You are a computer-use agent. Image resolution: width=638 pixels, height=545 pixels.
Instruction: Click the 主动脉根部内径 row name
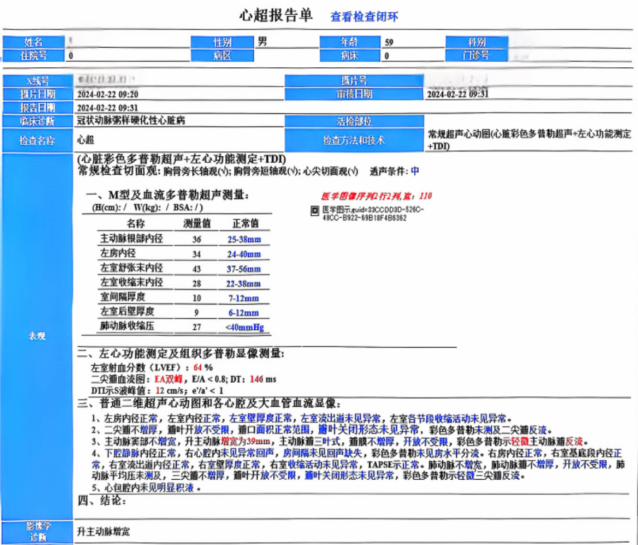click(131, 239)
